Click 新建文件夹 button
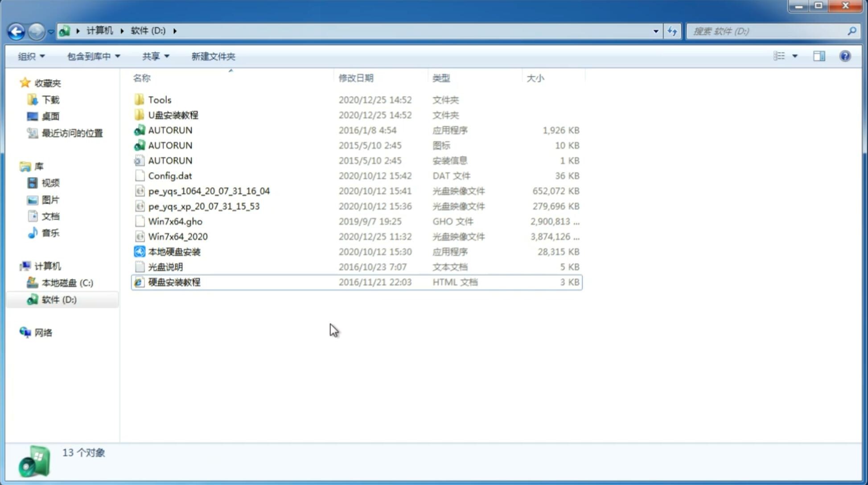868x485 pixels. coord(213,55)
